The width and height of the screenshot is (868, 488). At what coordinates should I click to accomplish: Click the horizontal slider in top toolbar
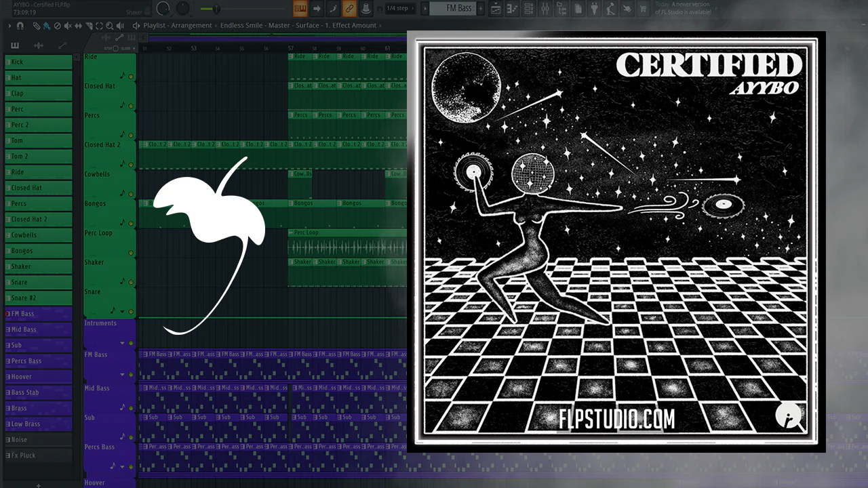coord(216,9)
